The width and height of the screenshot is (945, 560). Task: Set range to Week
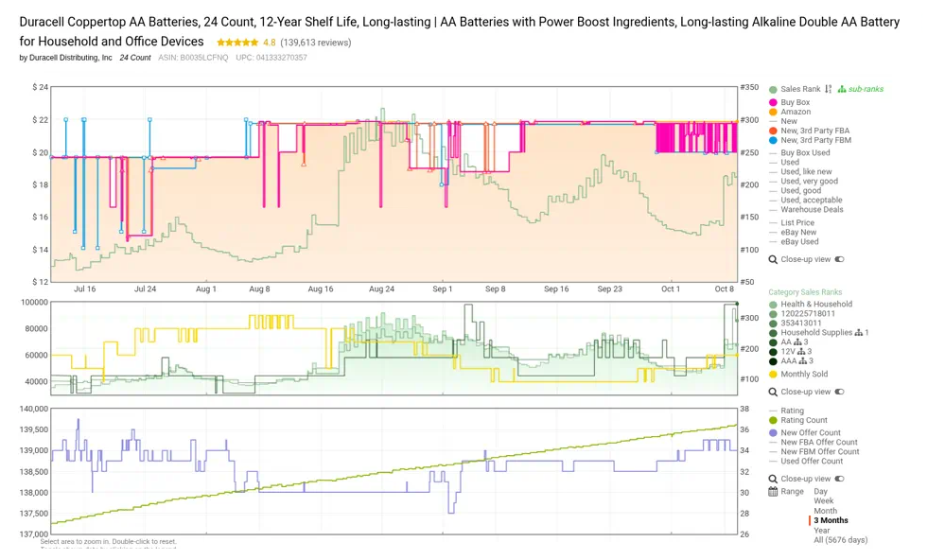click(x=824, y=501)
